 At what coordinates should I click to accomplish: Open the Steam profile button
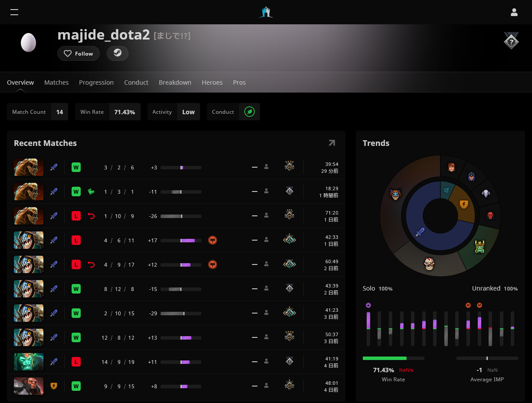pyautogui.click(x=118, y=53)
